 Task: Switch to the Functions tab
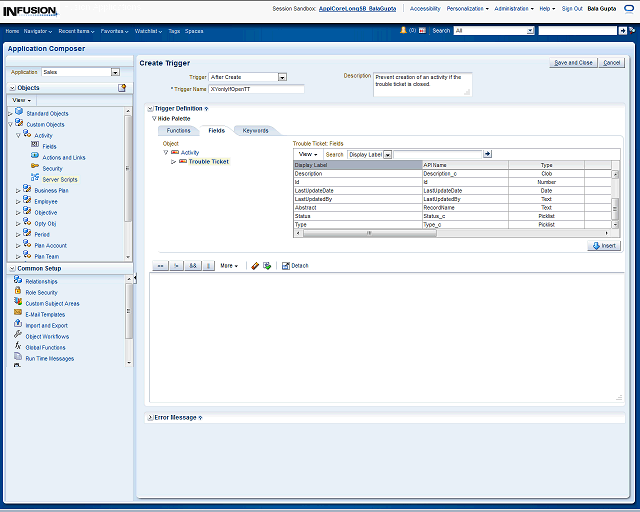click(x=178, y=130)
